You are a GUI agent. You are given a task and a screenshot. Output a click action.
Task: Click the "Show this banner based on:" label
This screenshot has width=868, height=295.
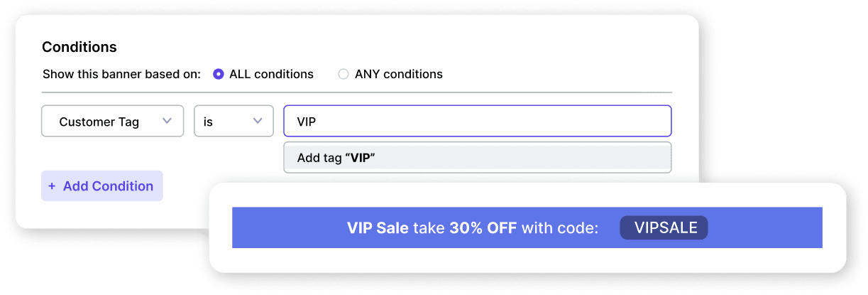[x=121, y=74]
